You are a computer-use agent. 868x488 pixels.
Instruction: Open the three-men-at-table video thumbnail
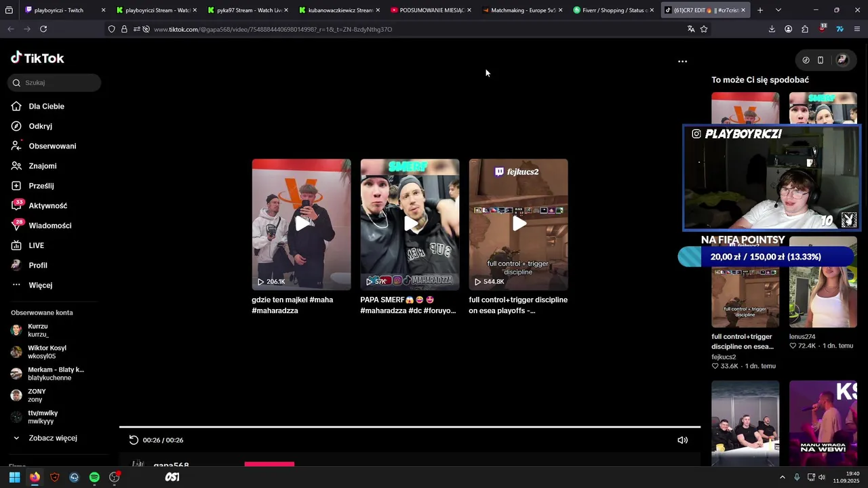745,422
